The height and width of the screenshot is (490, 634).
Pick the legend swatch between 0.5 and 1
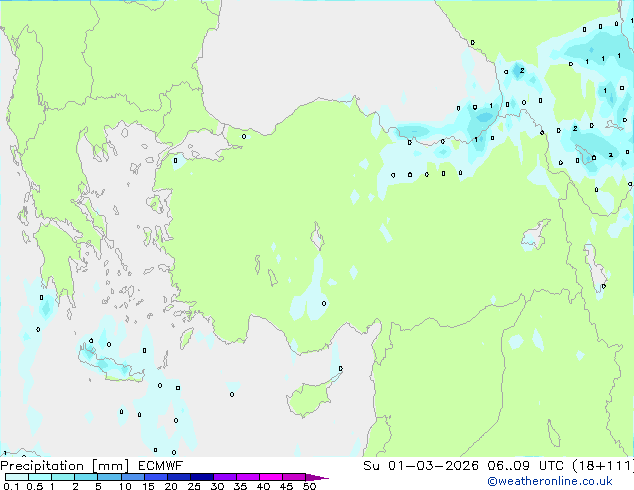[x=40, y=477]
